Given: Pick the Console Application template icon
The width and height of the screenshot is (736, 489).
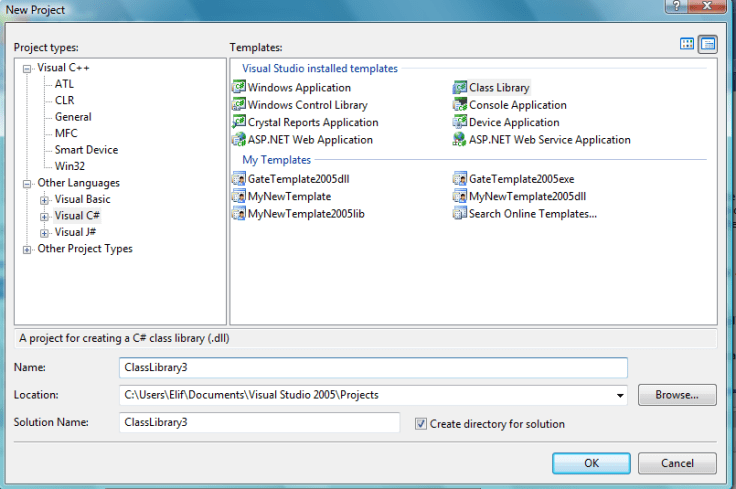Looking at the screenshot, I should coord(460,105).
